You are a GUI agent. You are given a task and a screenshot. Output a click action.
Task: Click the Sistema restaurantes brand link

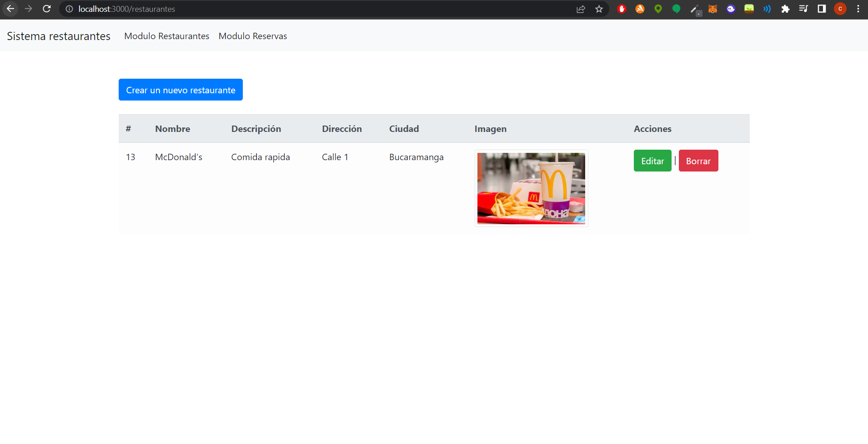coord(59,36)
